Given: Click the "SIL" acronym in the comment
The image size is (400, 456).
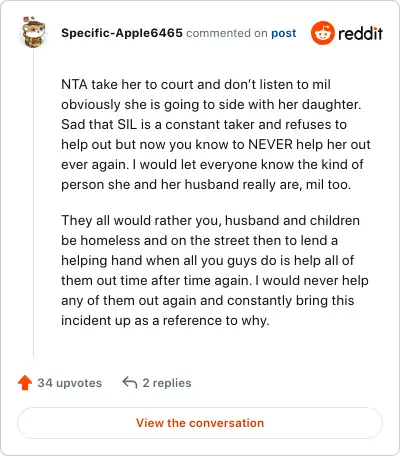Looking at the screenshot, I should (127, 124).
